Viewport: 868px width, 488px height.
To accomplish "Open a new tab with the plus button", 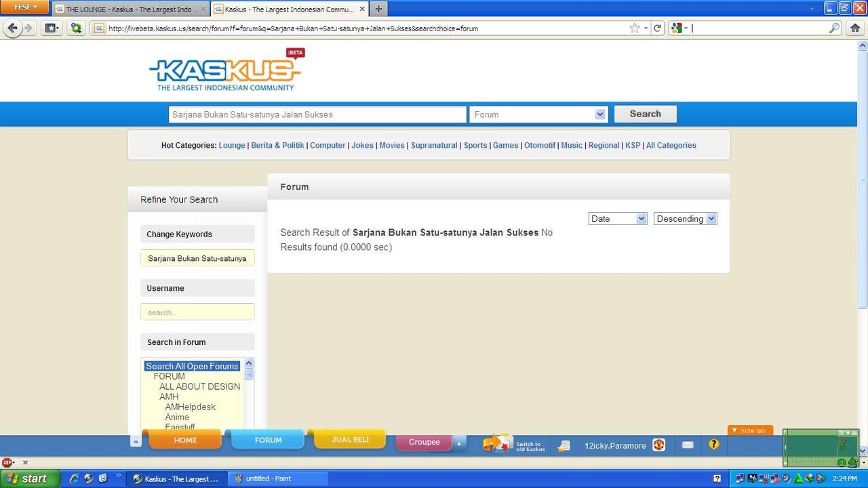I will [x=378, y=9].
